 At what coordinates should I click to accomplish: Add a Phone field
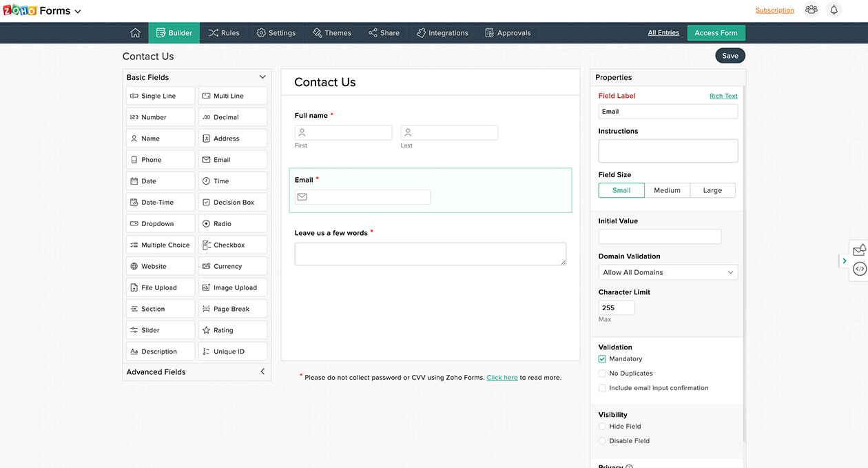point(161,160)
